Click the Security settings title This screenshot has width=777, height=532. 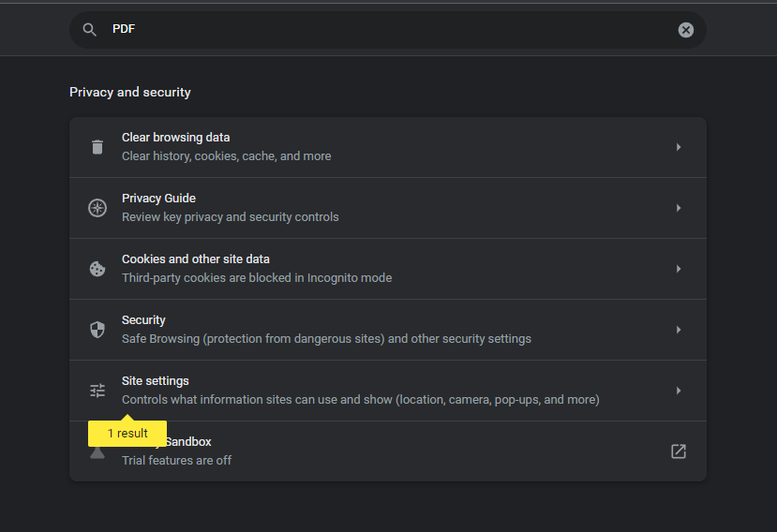click(143, 320)
